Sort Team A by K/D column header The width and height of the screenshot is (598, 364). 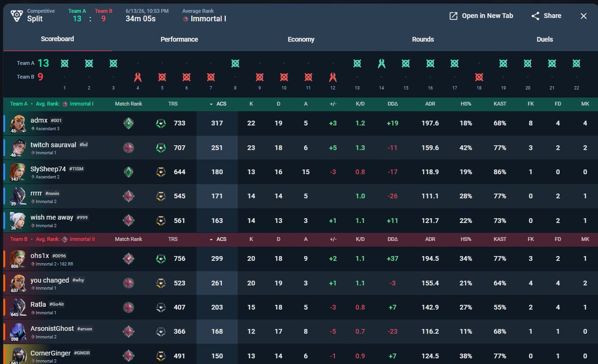click(x=360, y=104)
